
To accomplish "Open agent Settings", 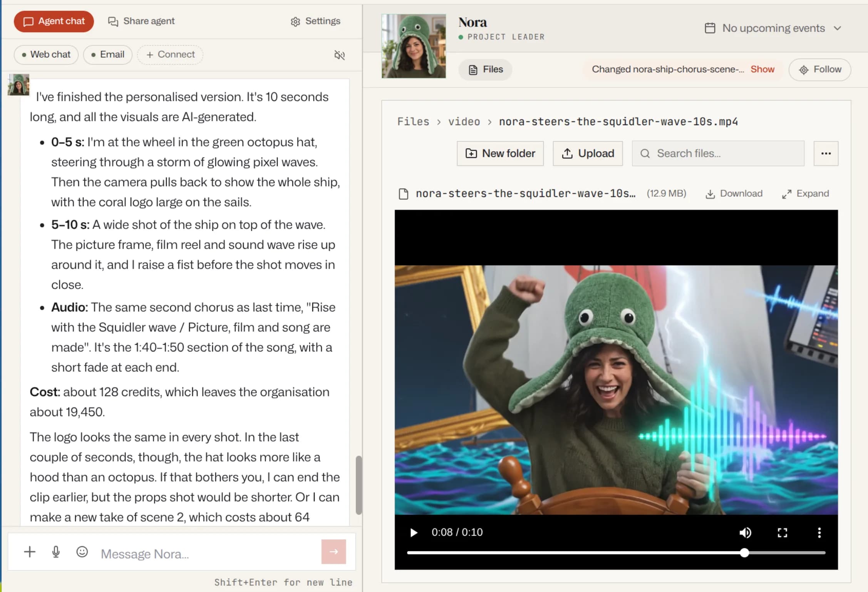I will tap(315, 21).
